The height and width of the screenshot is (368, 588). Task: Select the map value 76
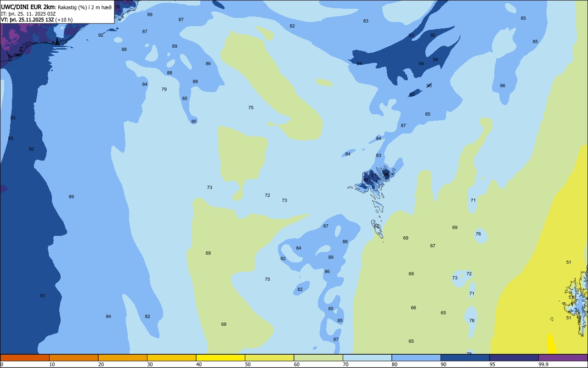point(478,234)
